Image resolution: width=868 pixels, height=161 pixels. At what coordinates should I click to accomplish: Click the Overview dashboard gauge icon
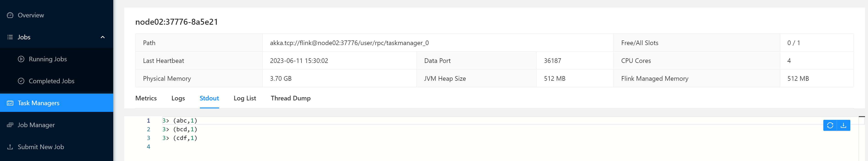(10, 15)
